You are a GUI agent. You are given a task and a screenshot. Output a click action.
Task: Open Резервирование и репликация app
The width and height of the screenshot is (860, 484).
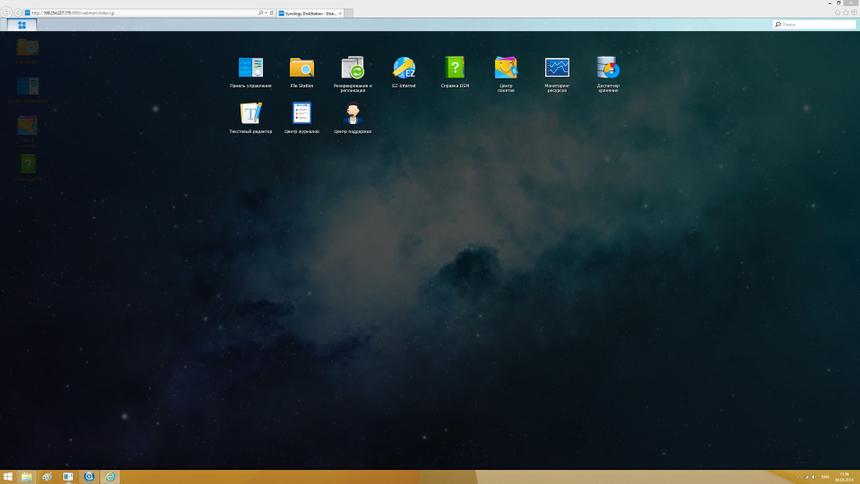tap(353, 68)
